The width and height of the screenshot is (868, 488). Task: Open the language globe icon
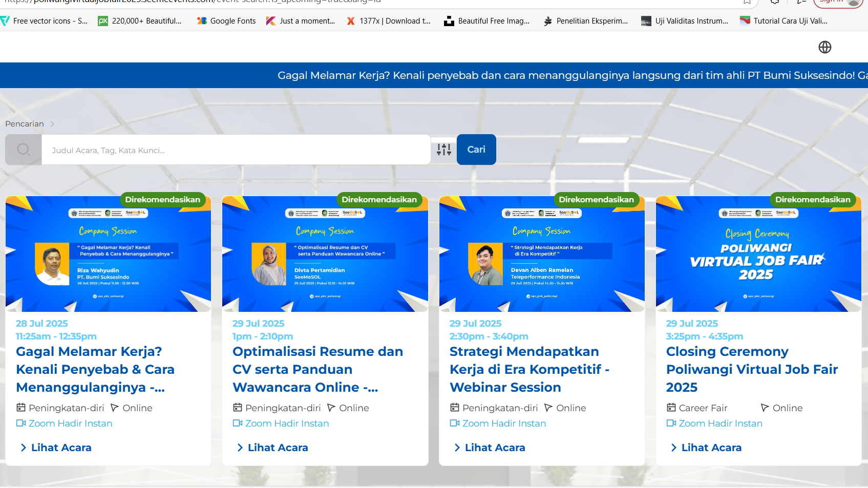tap(824, 47)
